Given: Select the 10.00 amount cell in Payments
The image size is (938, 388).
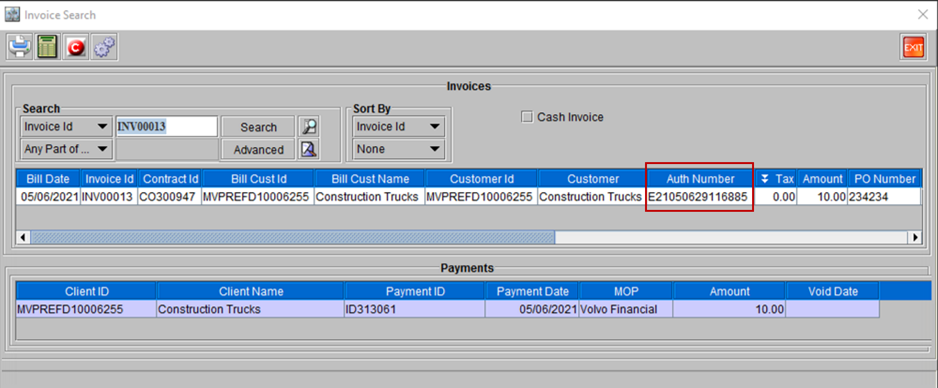Looking at the screenshot, I should [729, 309].
